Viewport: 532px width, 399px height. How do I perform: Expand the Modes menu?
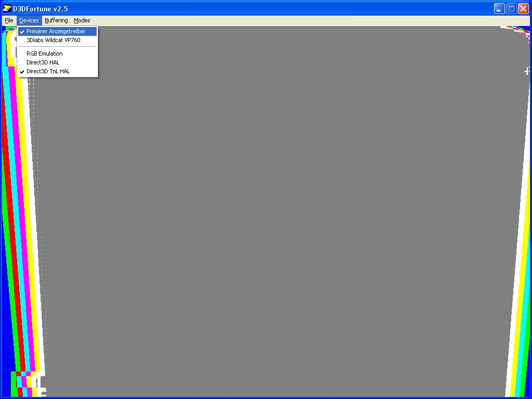coord(82,20)
